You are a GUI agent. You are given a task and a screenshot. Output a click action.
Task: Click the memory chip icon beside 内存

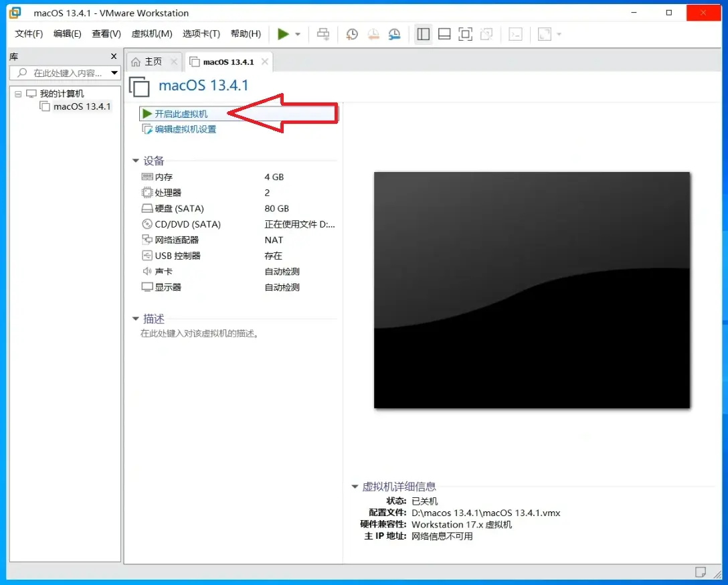coord(147,177)
